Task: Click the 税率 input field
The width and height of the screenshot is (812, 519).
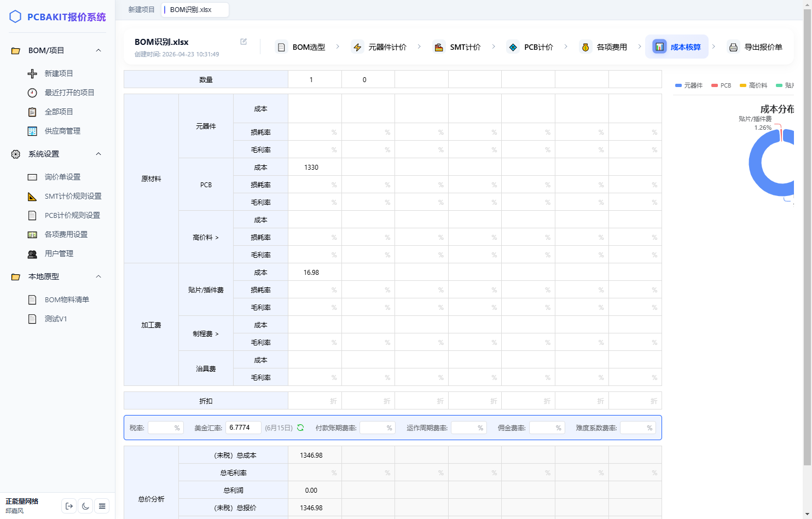Action: (x=165, y=428)
